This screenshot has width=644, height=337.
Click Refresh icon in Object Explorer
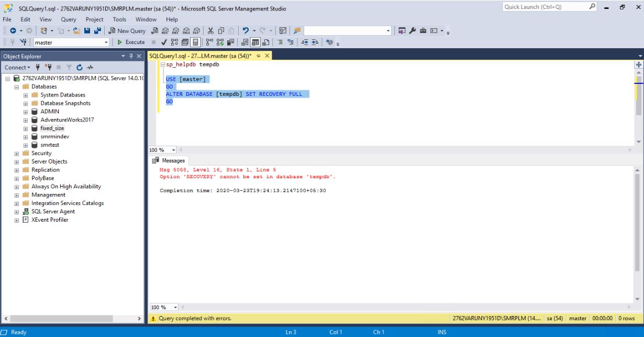pos(80,67)
